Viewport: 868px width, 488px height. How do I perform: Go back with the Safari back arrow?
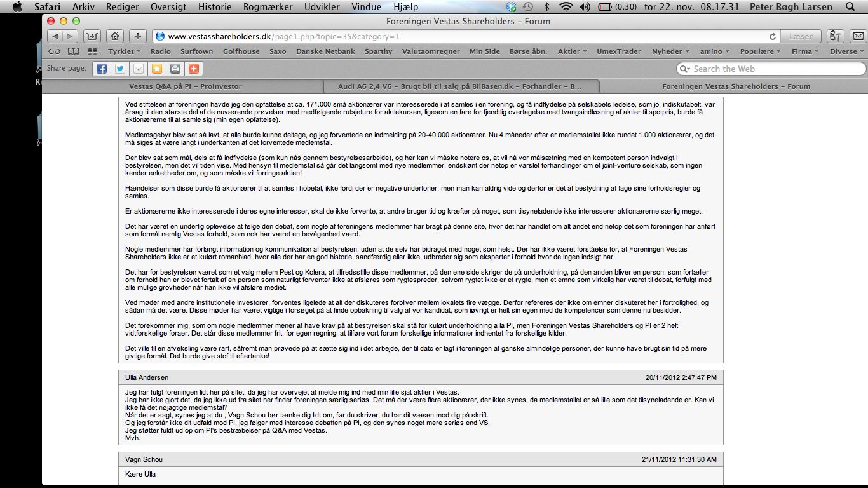pos(55,36)
